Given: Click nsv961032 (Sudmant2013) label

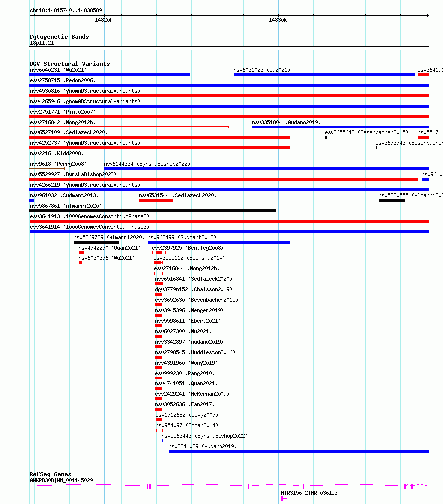Looking at the screenshot, I should [x=64, y=195].
